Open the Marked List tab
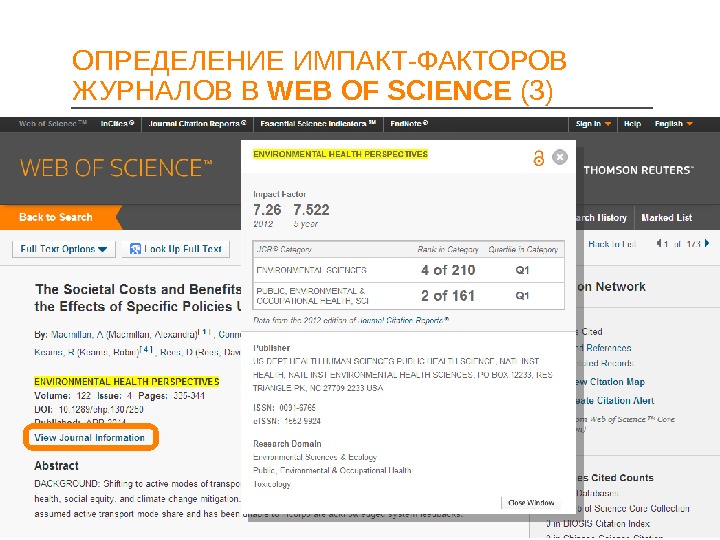Viewport: 720px width, 540px height. point(666,218)
